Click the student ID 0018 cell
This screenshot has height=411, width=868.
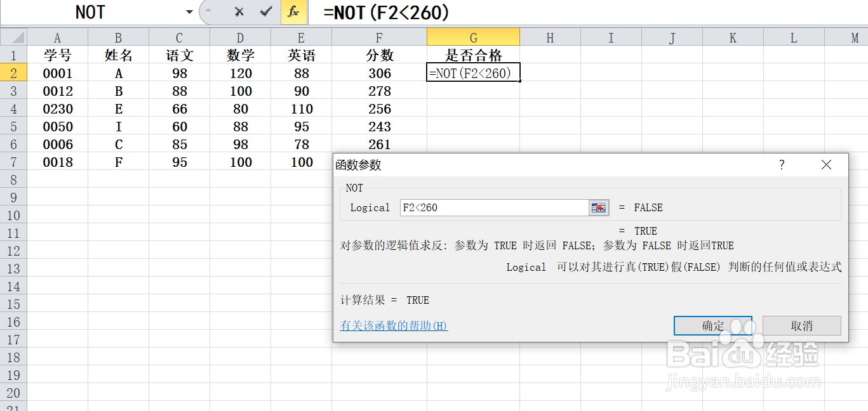[x=57, y=162]
